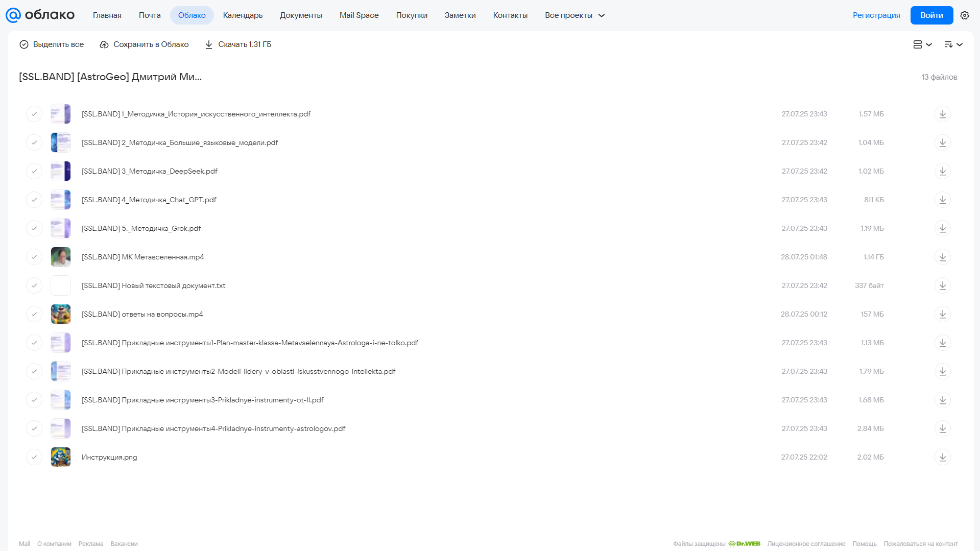The image size is (980, 551).
Task: Download the МК Метавселенная.mp4 video
Action: [x=942, y=257]
